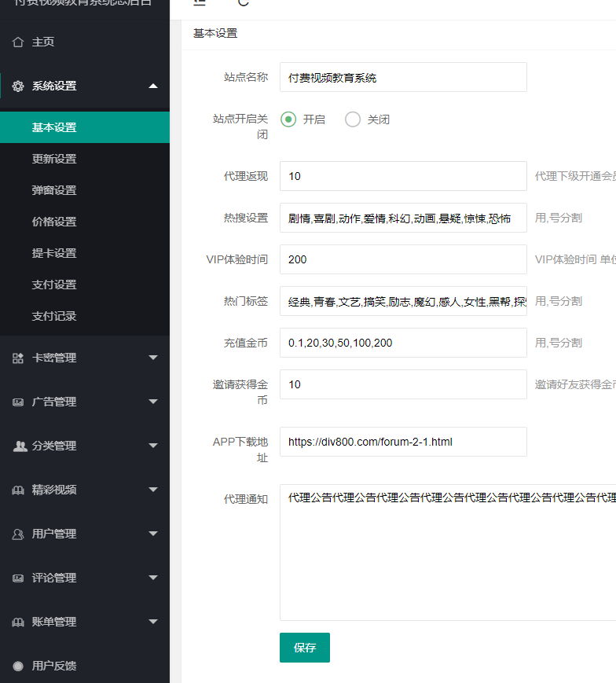Screen dimensions: 616x683
Task: Click the 保存 button
Action: click(305, 648)
